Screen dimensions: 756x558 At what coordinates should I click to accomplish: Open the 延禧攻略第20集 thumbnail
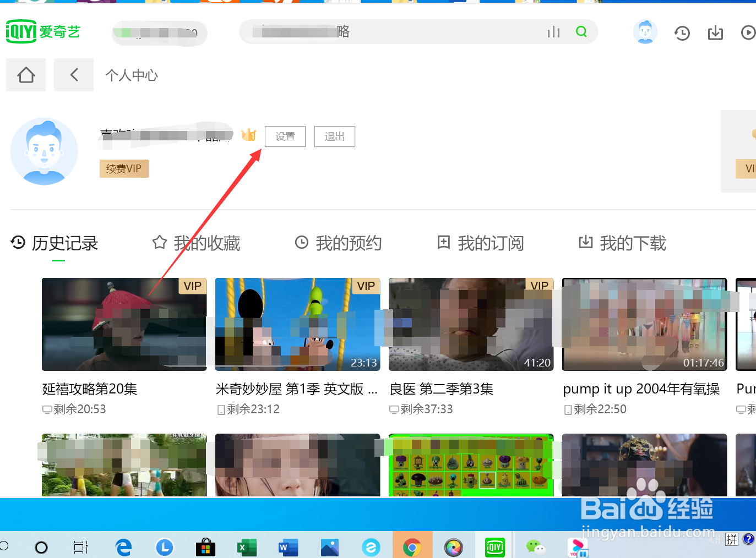pos(124,324)
